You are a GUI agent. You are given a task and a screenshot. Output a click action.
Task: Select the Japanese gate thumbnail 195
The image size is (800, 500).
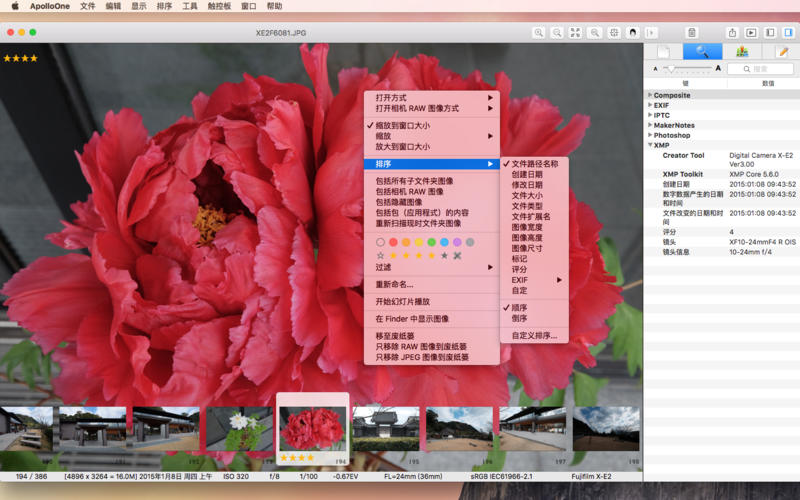(x=386, y=429)
